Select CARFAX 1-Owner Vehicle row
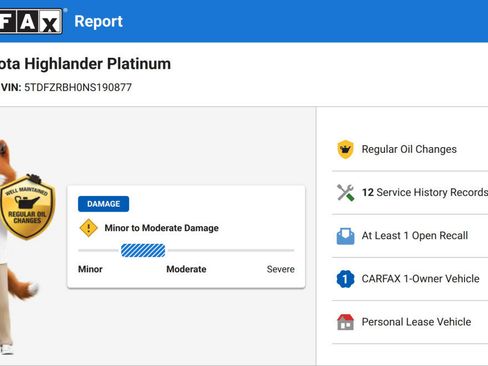 coord(410,279)
